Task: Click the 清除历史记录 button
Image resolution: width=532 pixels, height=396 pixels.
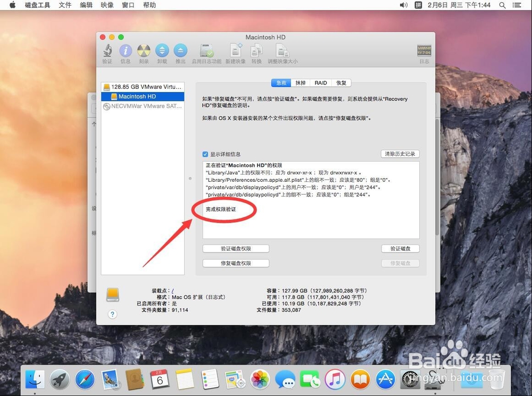Action: [400, 154]
